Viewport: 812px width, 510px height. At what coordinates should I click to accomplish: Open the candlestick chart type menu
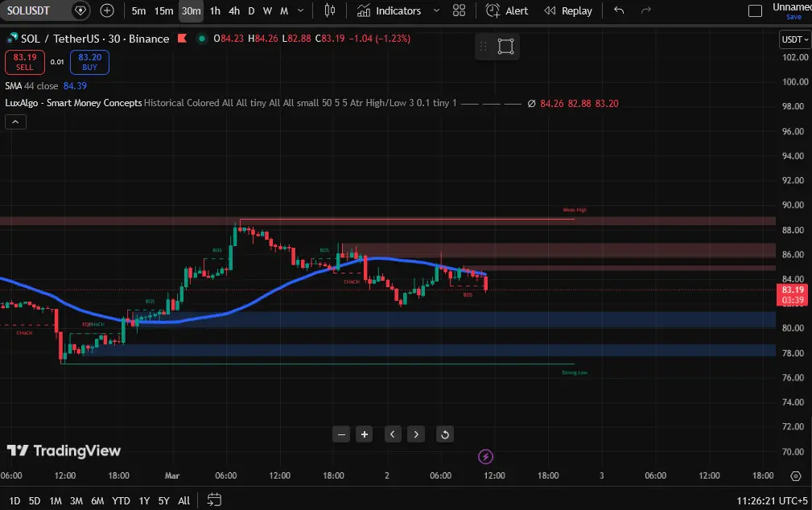tap(330, 10)
